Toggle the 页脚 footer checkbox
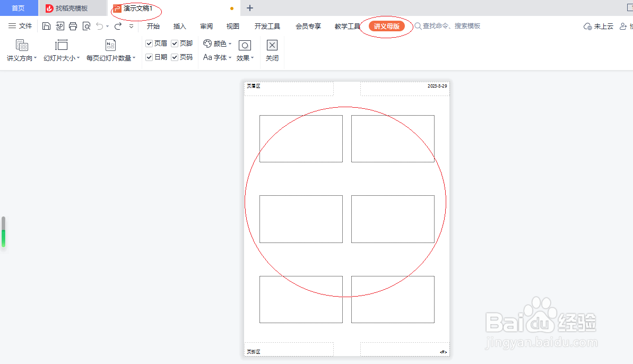 pos(175,44)
